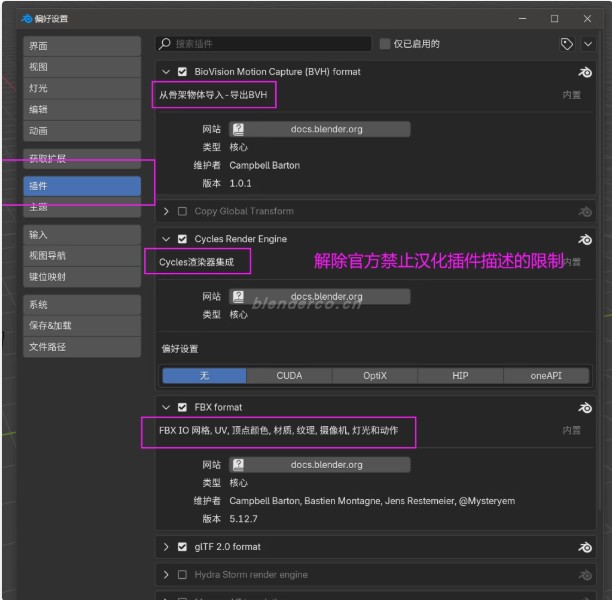Open 动画 preferences section
This screenshot has width=612, height=600.
(82, 131)
